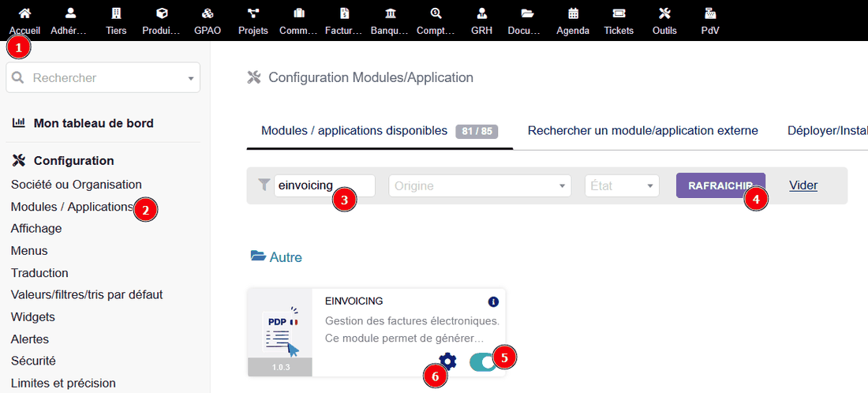Click the magnifier icon in Rechercher box
Screen dimensions: 868x393
click(18, 77)
